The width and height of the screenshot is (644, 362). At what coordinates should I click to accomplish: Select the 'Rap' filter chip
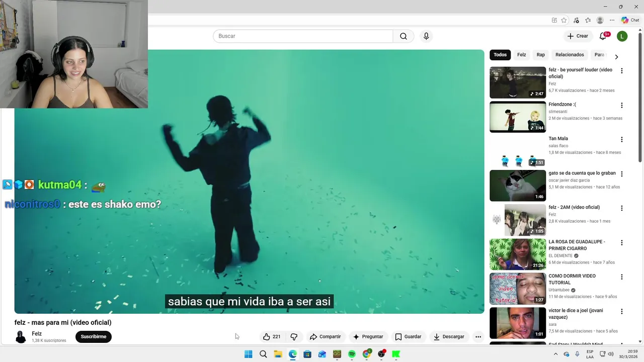[x=541, y=55]
